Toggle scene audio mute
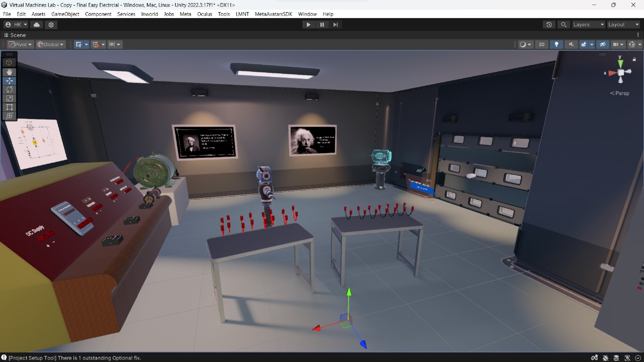This screenshot has height=362, width=644. click(571, 44)
